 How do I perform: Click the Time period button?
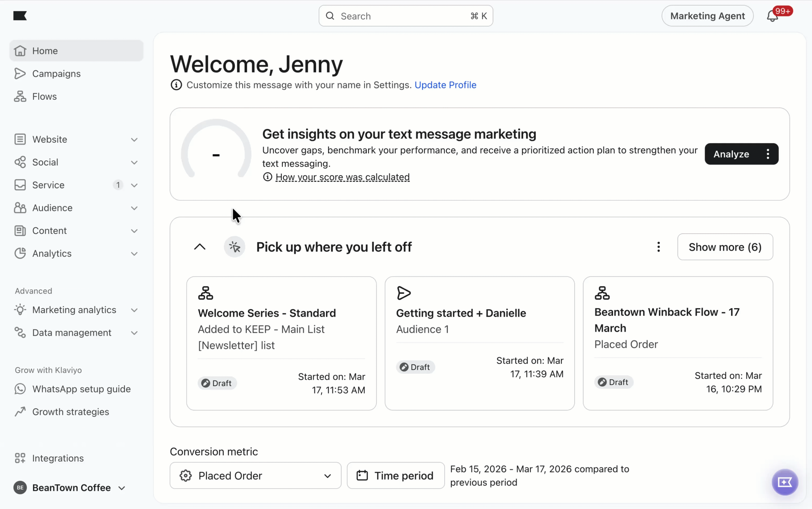click(x=396, y=475)
